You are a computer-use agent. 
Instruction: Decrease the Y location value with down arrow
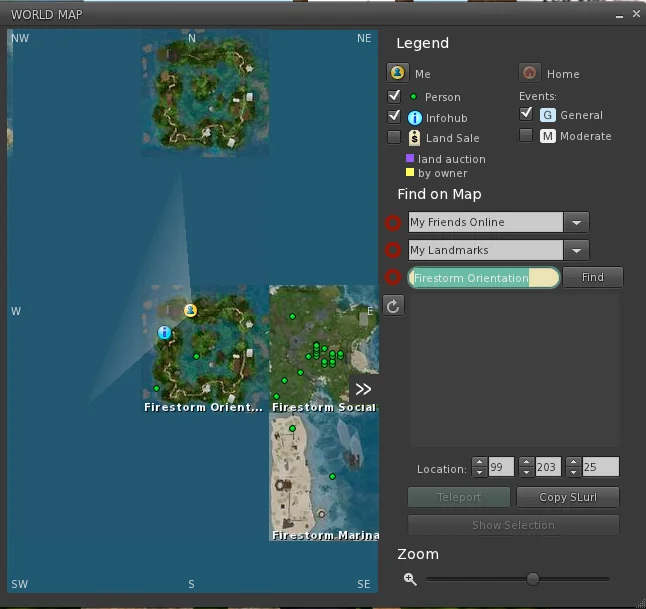click(526, 472)
